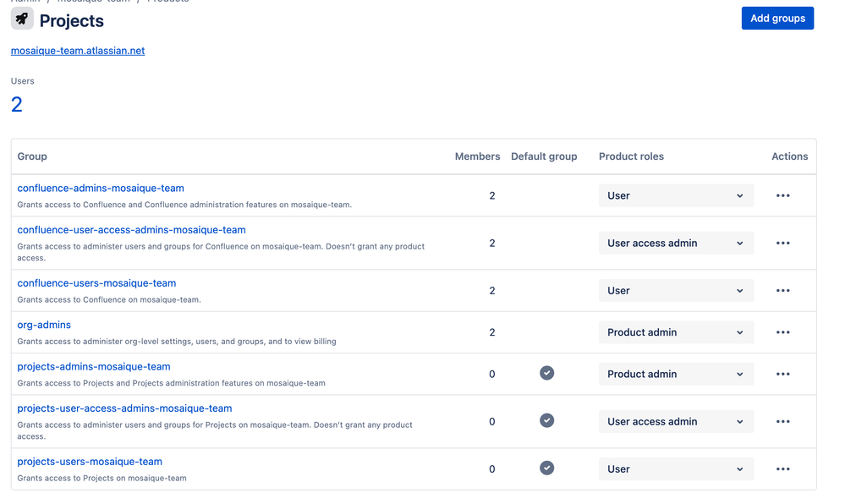This screenshot has height=504, width=845.
Task: Click members count for org-admins row
Action: [492, 332]
